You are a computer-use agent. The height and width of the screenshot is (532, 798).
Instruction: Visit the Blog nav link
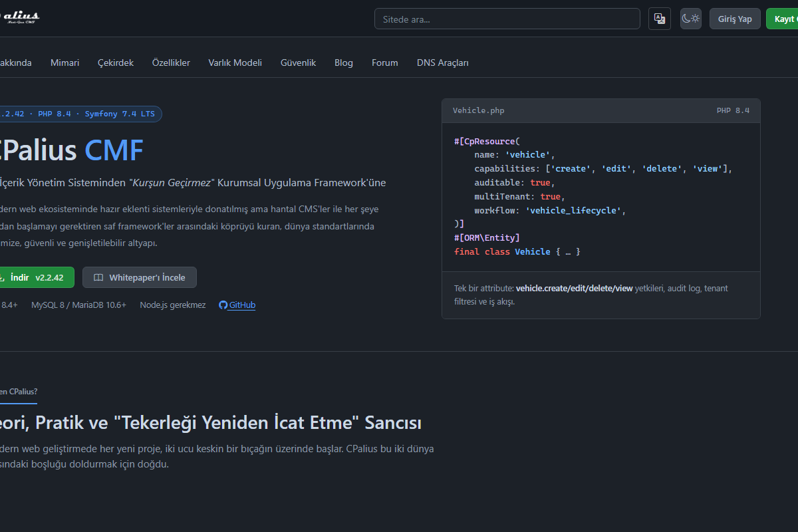[344, 63]
